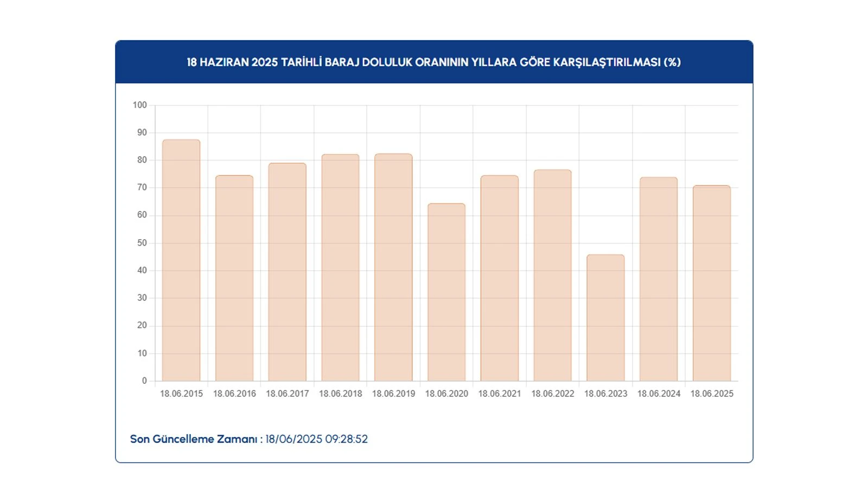Select the 18.06.2022 bar
The height and width of the screenshot is (488, 868).
click(x=552, y=275)
